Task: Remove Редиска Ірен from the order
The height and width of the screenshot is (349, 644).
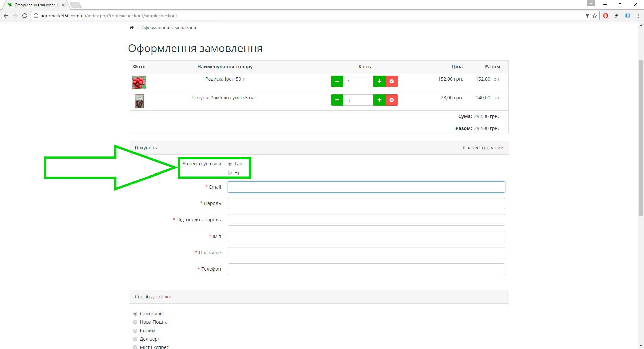Action: click(392, 81)
